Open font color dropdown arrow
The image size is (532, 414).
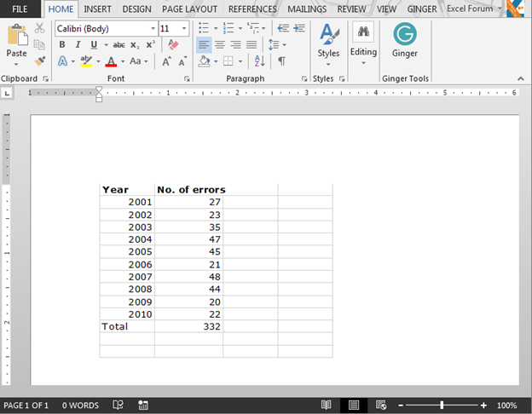123,61
